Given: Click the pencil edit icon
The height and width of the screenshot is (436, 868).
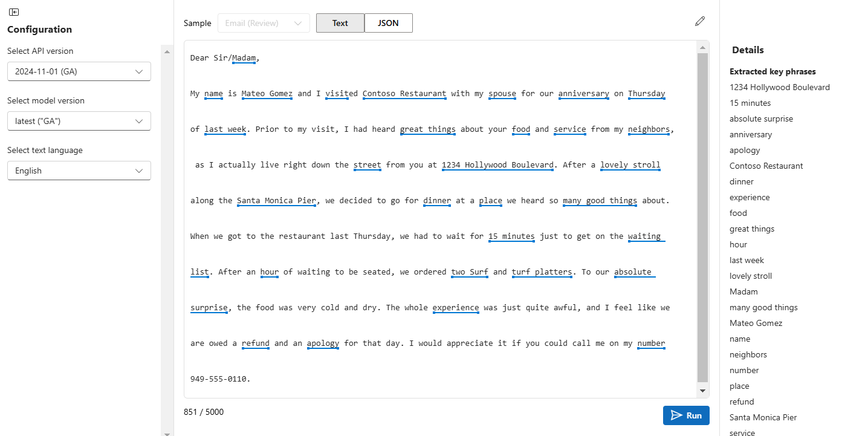Looking at the screenshot, I should pos(700,22).
